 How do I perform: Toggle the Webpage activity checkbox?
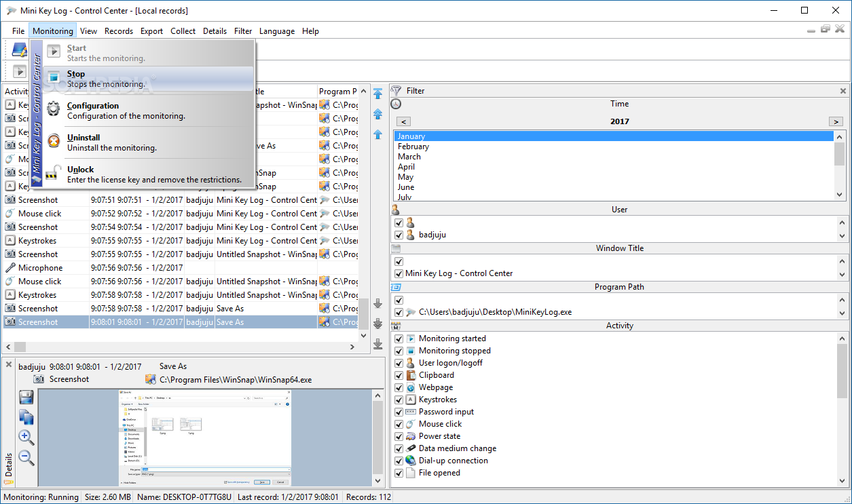(399, 387)
